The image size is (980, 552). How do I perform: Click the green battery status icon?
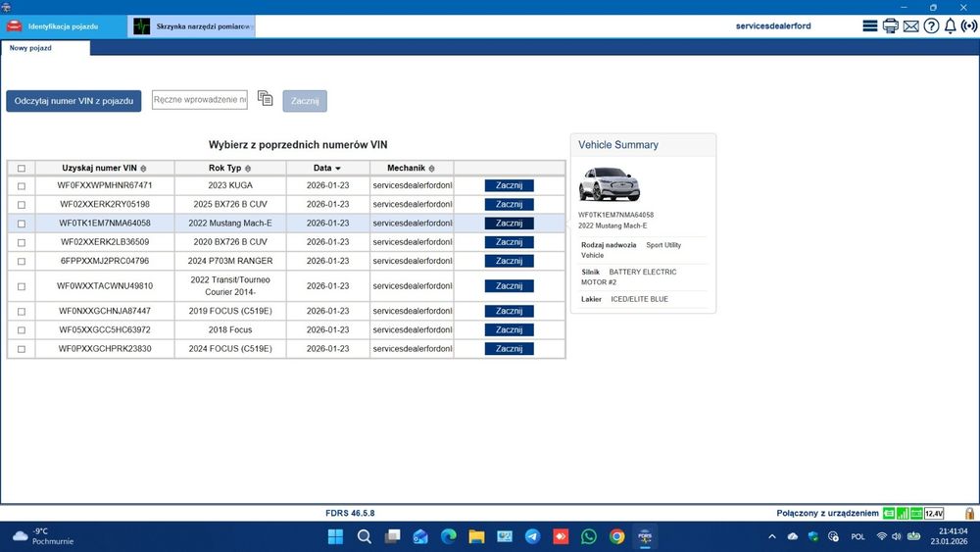(x=916, y=513)
